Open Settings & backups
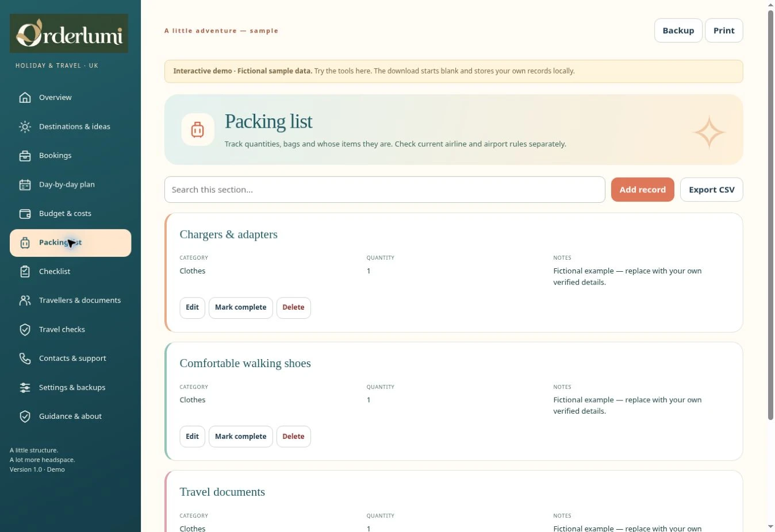 (70, 387)
